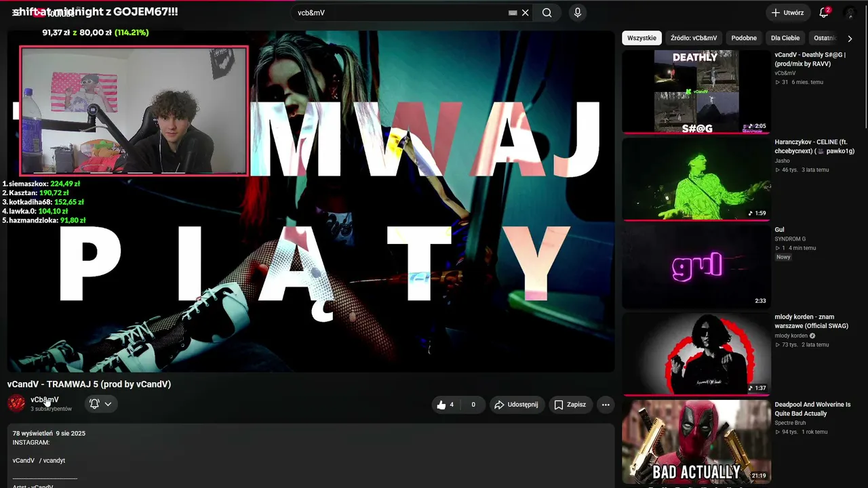Select the Wszystkie filter chip
The width and height of the screenshot is (868, 488).
tap(642, 38)
